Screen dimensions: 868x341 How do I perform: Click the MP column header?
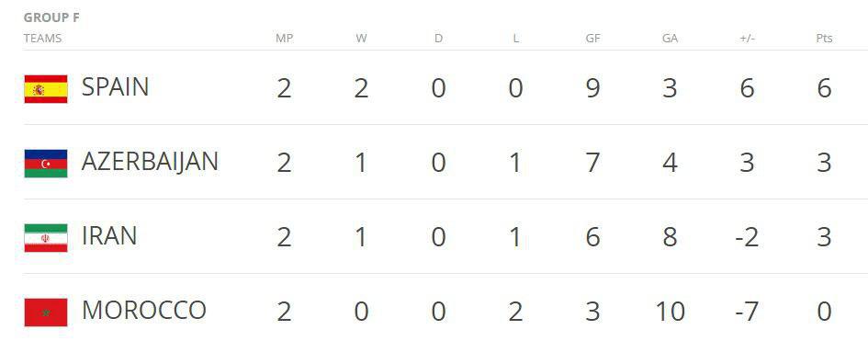(x=284, y=39)
